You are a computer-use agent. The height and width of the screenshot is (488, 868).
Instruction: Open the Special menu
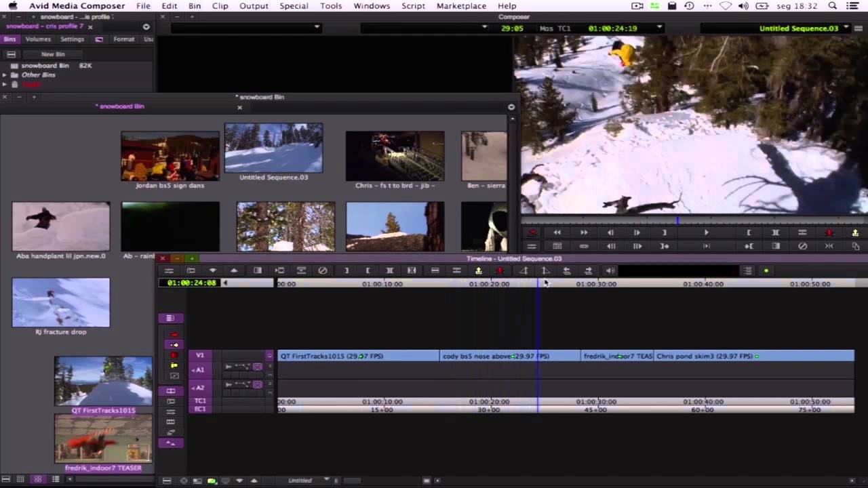[294, 6]
